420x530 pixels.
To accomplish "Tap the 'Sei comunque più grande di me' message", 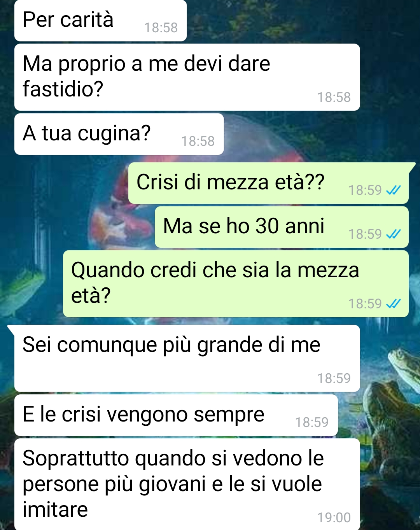I will [187, 358].
